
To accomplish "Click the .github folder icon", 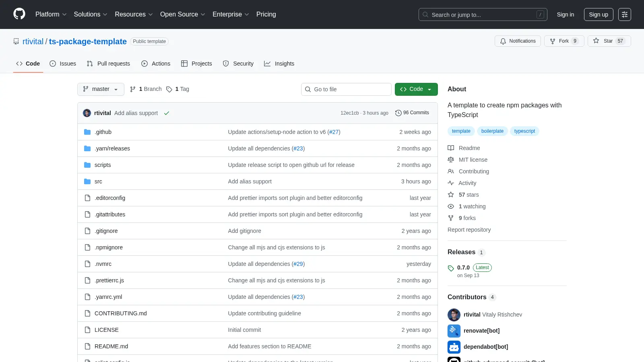I will tap(87, 132).
